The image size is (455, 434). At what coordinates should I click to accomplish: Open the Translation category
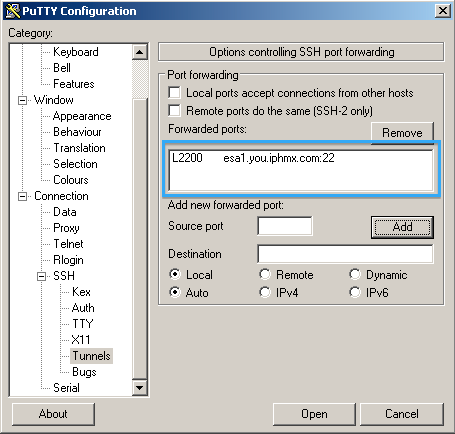click(x=79, y=148)
